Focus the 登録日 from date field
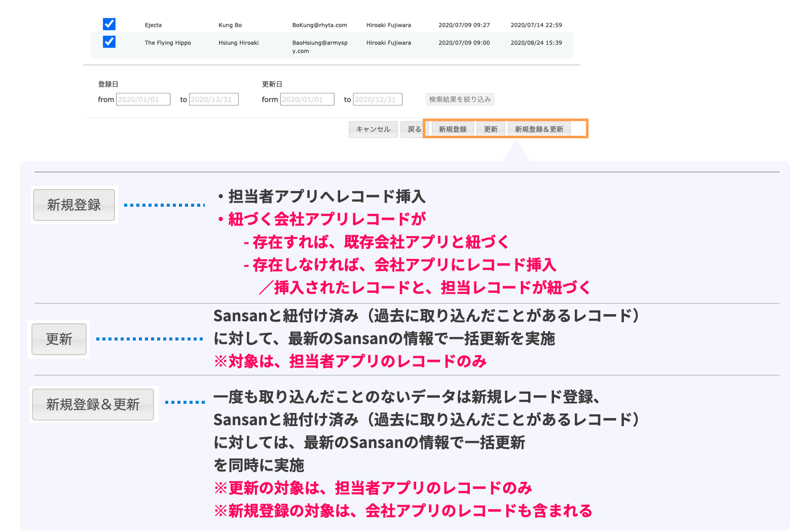Screen dimensions: 811x532 click(143, 99)
